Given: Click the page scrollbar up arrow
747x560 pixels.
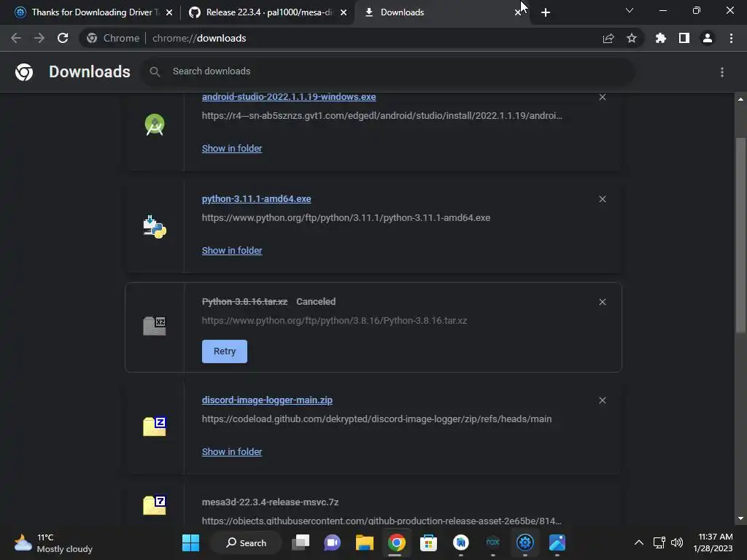Looking at the screenshot, I should pos(740,99).
